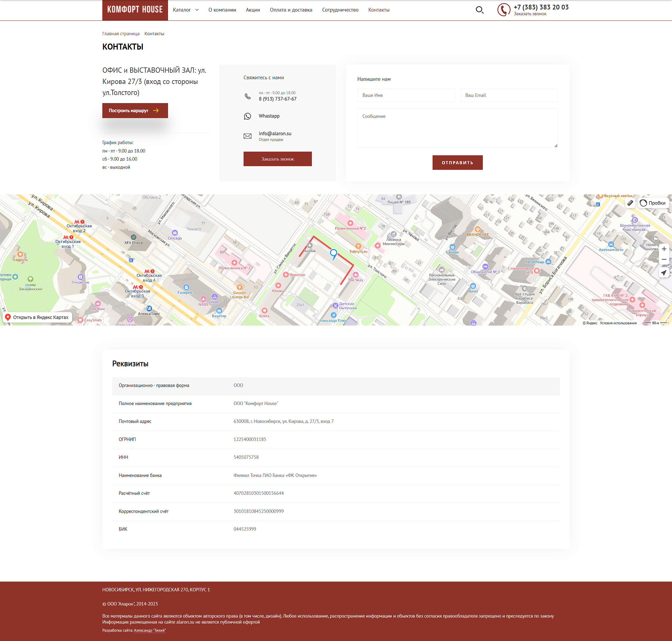Click the envelope email icon

tap(248, 136)
